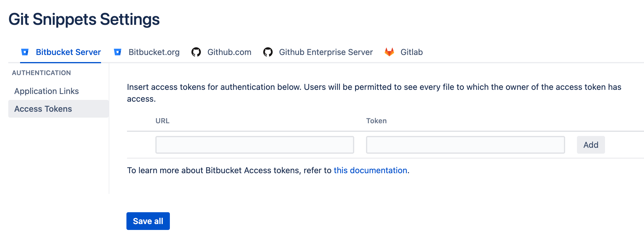Click the Save all button

pos(148,221)
